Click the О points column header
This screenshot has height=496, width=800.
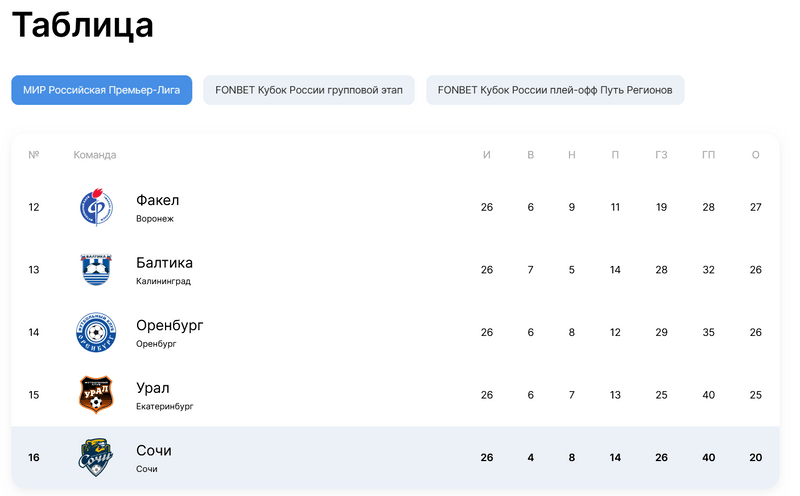pyautogui.click(x=755, y=155)
